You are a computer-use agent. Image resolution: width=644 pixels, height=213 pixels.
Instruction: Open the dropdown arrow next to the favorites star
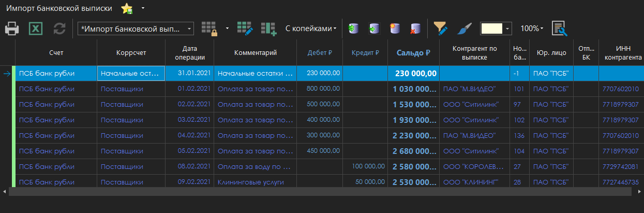pyautogui.click(x=143, y=9)
